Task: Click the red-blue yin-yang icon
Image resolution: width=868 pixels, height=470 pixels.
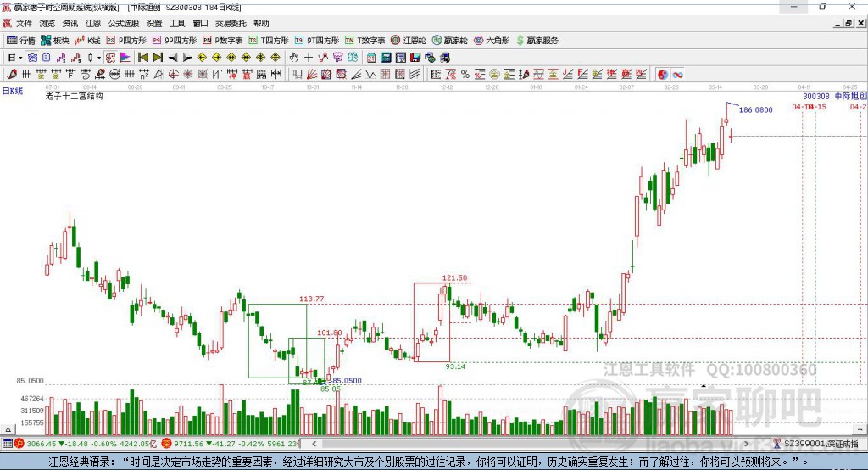Action: 663,74
